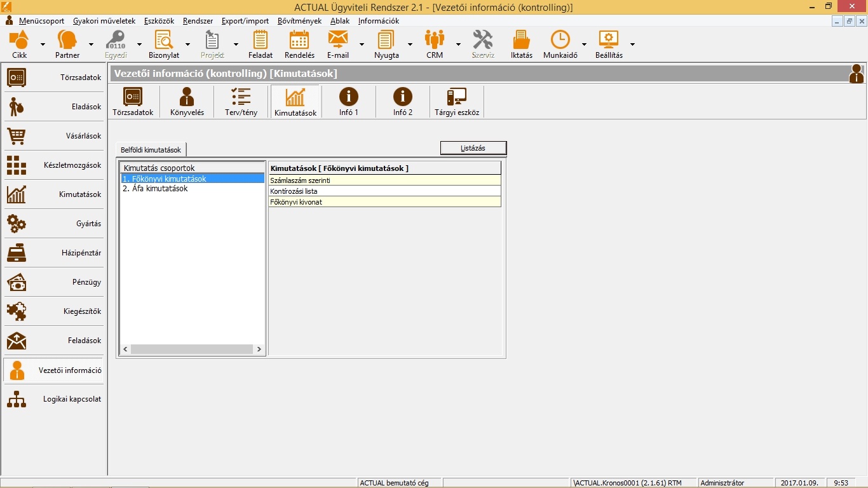Screen dimensions: 868x488
Task: Open Gyártás module in the sidebar
Action: tap(53, 224)
